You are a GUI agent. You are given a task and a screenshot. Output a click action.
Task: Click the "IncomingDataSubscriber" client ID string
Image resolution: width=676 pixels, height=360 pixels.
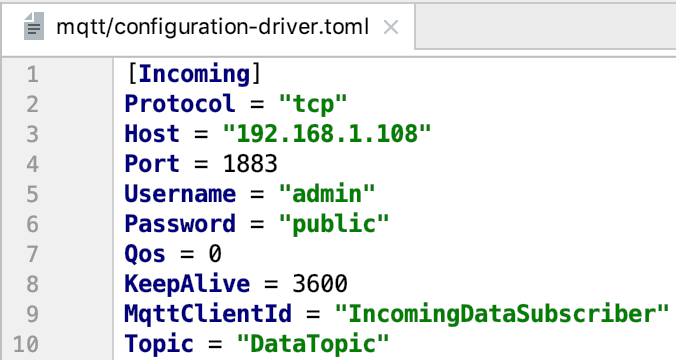pos(502,314)
